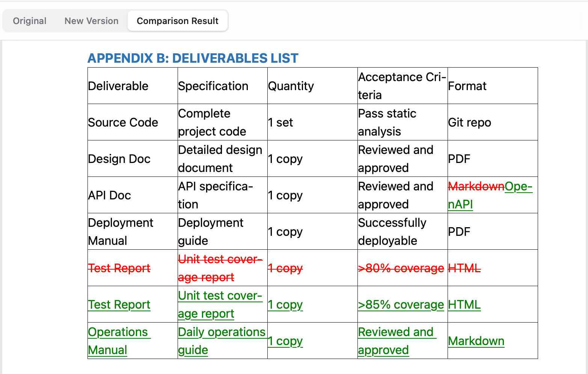Screen dimensions: 588x374
Task: Select the Operations Manual cell
Action: (x=133, y=341)
